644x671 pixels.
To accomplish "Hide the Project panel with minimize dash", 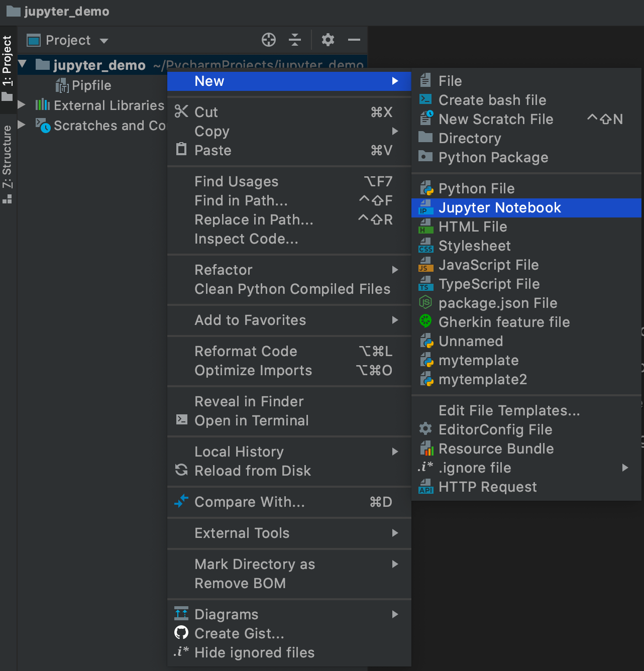I will point(354,40).
